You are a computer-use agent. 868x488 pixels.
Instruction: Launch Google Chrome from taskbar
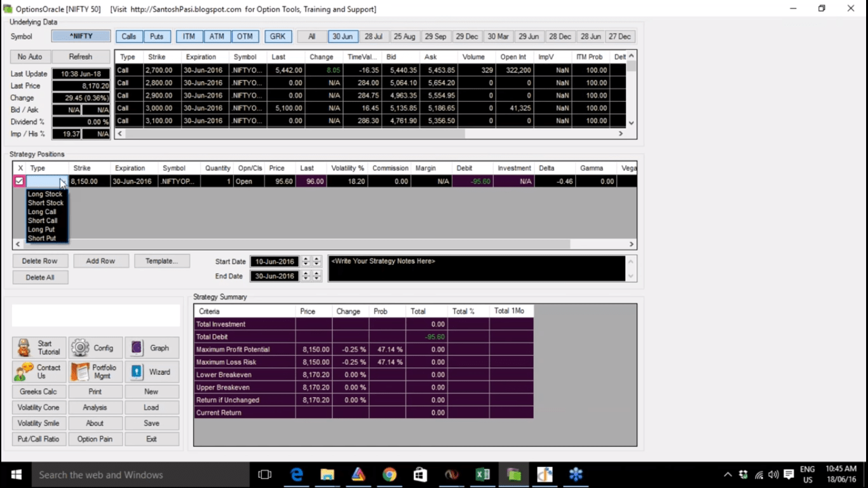pyautogui.click(x=390, y=475)
